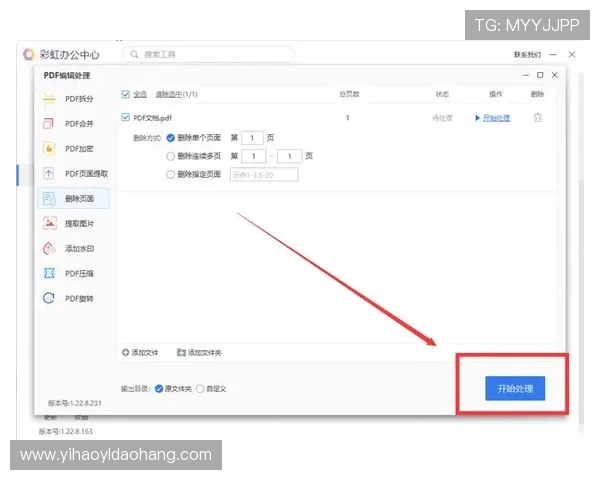Maximize the PDF编辑处理 window
This screenshot has height=480, width=600.
(540, 75)
